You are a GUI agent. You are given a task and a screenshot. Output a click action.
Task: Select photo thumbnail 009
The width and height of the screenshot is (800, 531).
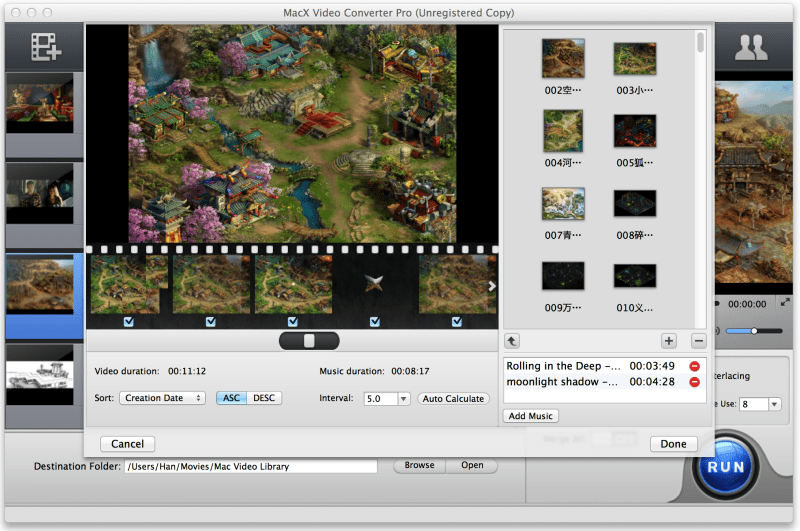tap(563, 276)
